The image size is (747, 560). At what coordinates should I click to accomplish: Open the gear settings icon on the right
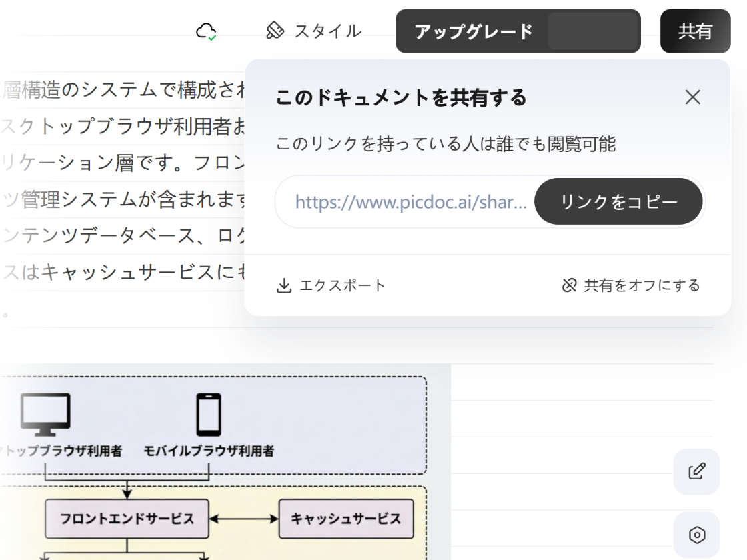[x=696, y=534]
